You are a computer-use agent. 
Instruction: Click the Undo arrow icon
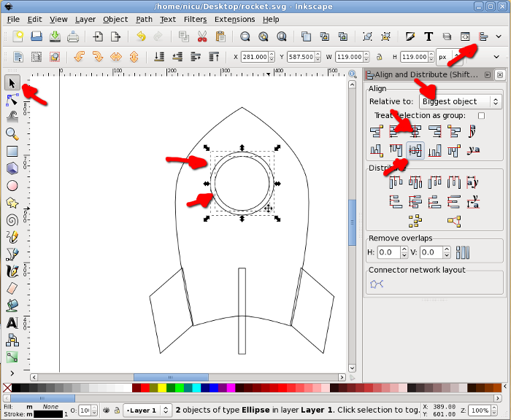(x=141, y=36)
